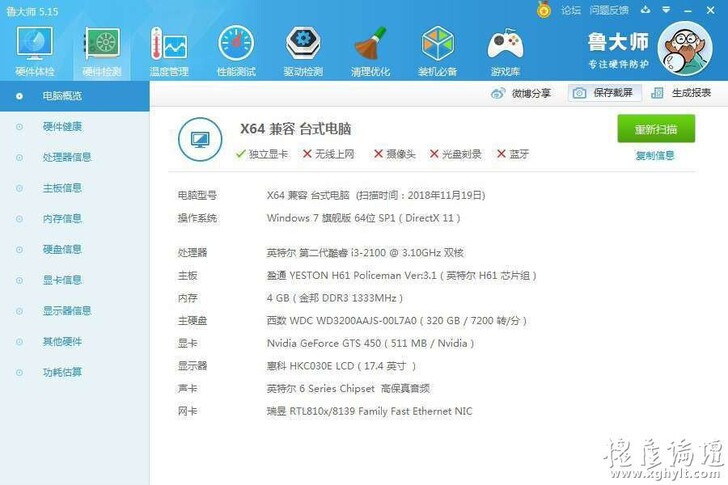Click the 6 Series Chipset sound card text
The image size is (728, 485).
[348, 388]
